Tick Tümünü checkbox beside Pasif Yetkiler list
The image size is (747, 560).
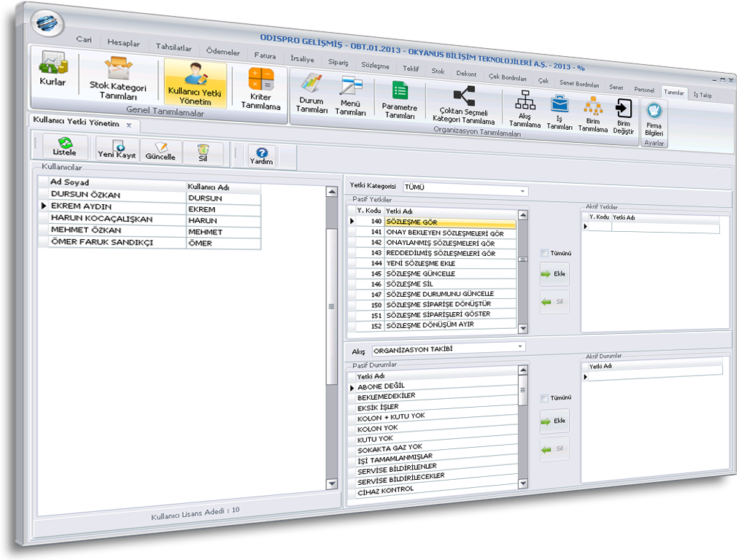[544, 253]
